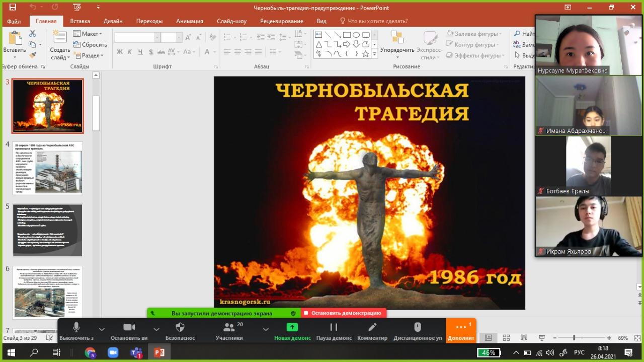Pause the screen share
This screenshot has height=362, width=644.
334,327
